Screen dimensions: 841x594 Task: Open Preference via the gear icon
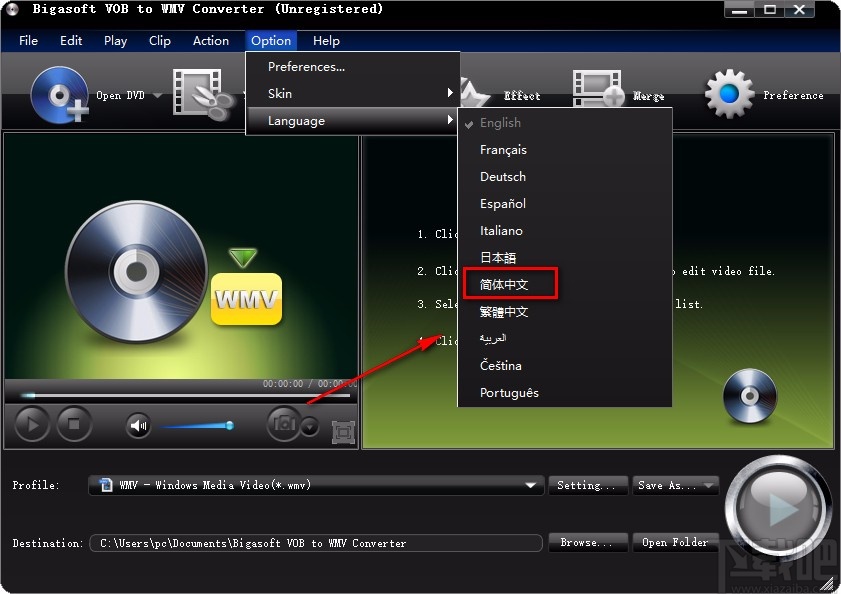[730, 90]
